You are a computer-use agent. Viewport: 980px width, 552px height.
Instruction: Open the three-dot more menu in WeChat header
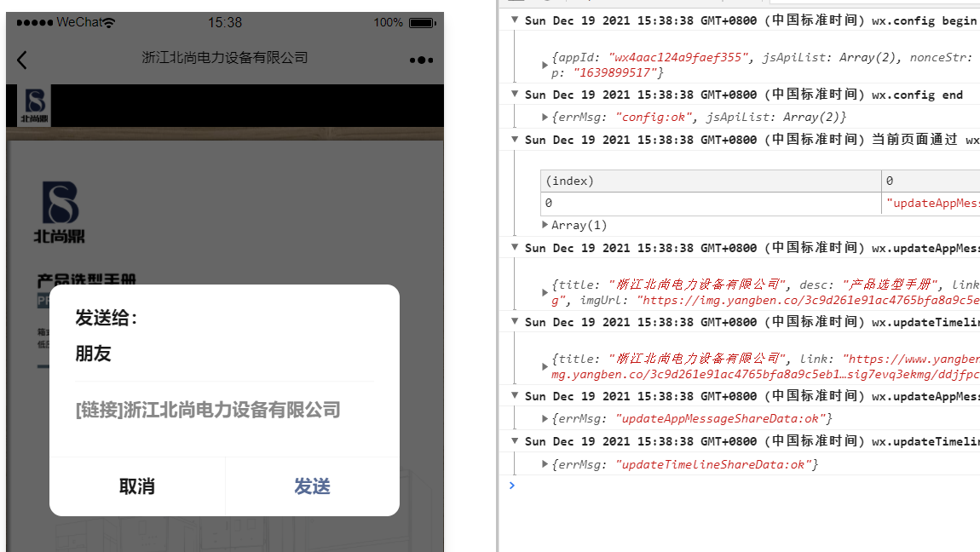click(421, 60)
